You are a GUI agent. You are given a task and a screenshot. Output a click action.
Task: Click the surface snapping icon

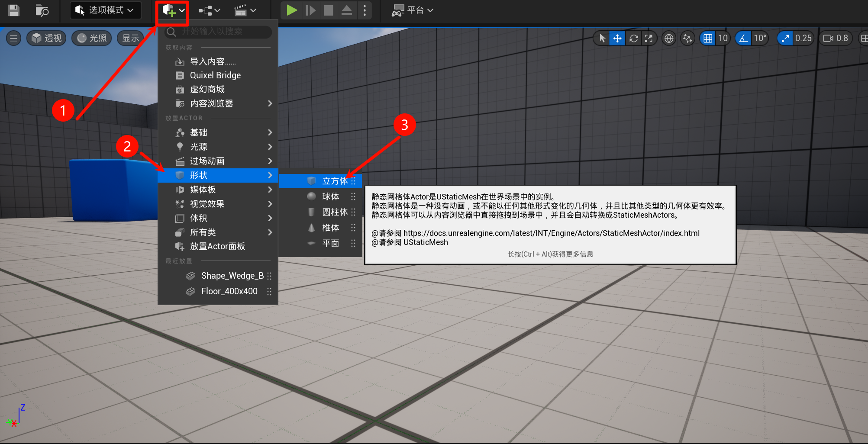pos(687,39)
